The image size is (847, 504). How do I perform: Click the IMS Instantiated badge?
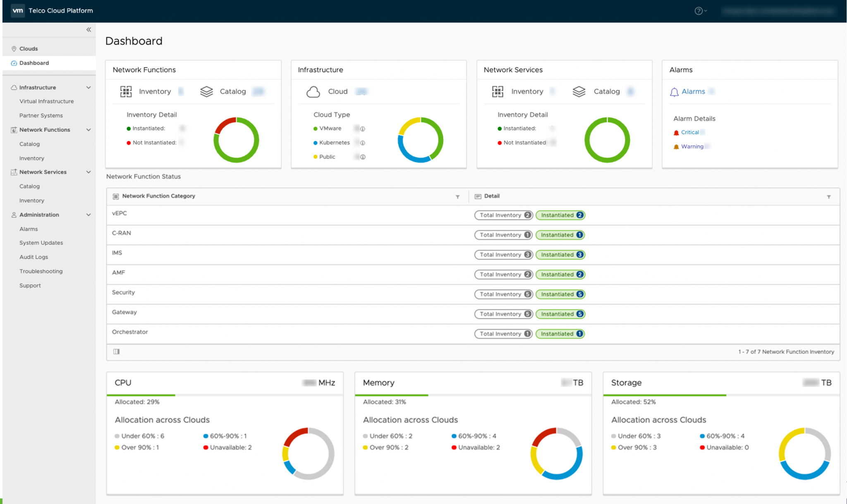coord(560,255)
